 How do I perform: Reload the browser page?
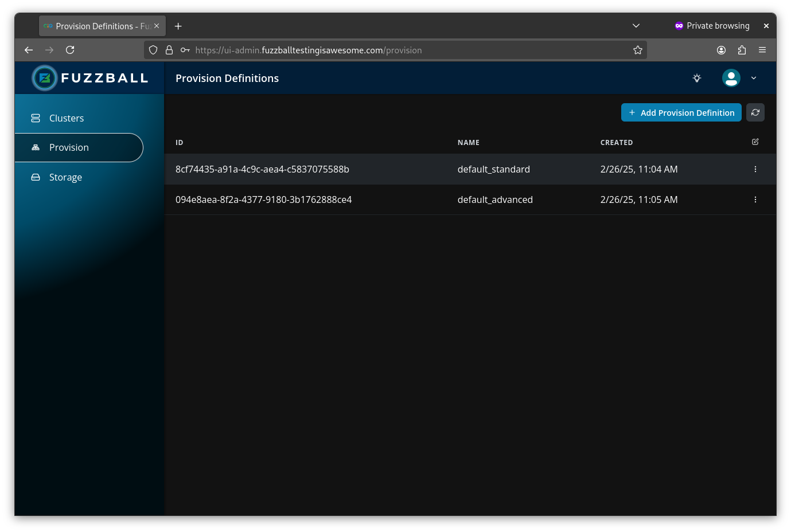coord(70,50)
